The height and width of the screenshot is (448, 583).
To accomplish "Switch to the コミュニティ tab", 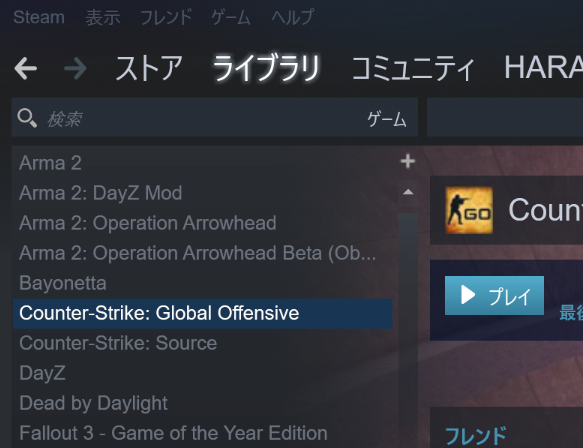I will tap(413, 68).
